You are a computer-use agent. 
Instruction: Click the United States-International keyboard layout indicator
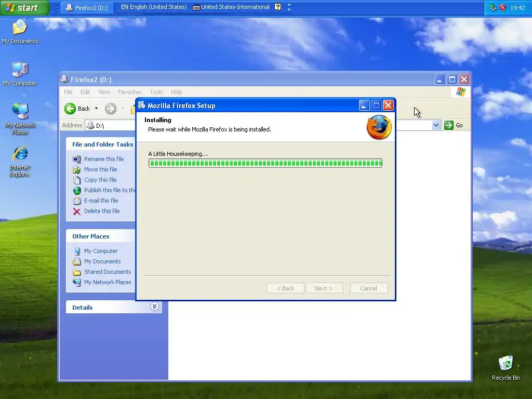pos(231,7)
